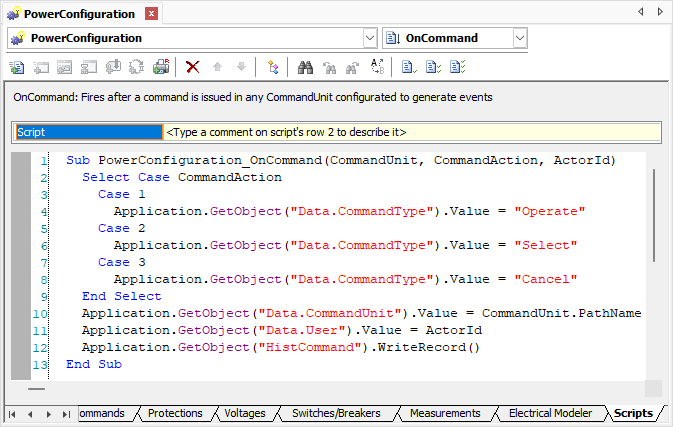Click the last-tab navigation arrow at the bottom
Image resolution: width=673 pixels, height=427 pixels.
coord(66,413)
